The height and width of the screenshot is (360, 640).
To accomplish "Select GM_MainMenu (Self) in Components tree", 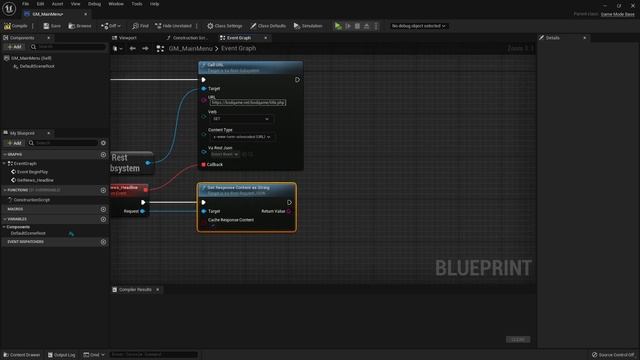I will tap(31, 58).
